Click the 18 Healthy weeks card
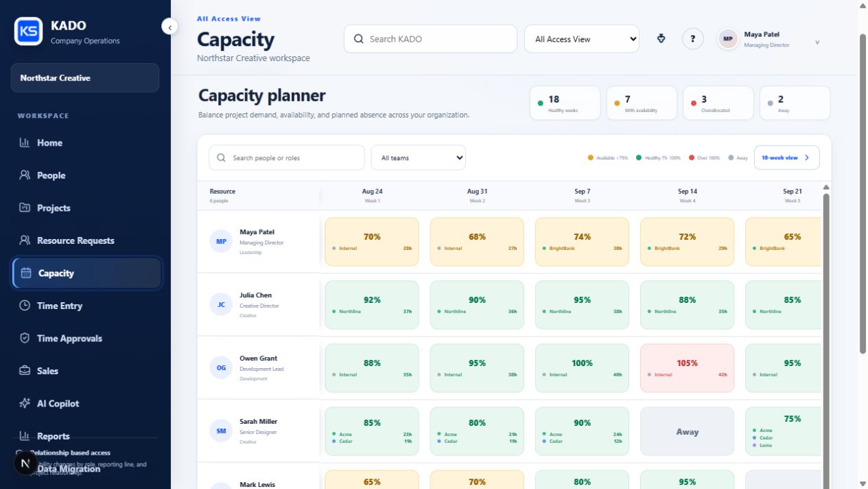Viewport: 868px width, 489px height. [565, 103]
